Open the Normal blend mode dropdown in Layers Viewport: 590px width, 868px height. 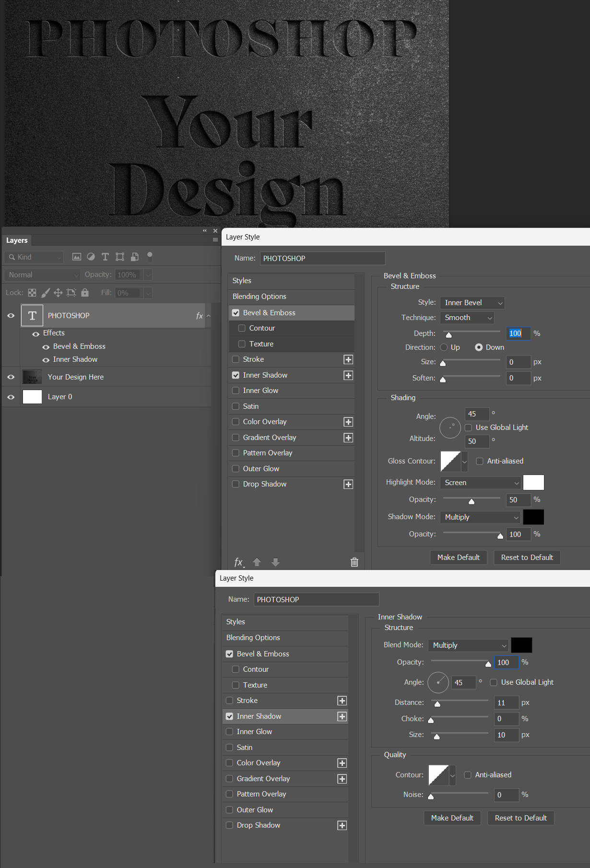coord(42,275)
